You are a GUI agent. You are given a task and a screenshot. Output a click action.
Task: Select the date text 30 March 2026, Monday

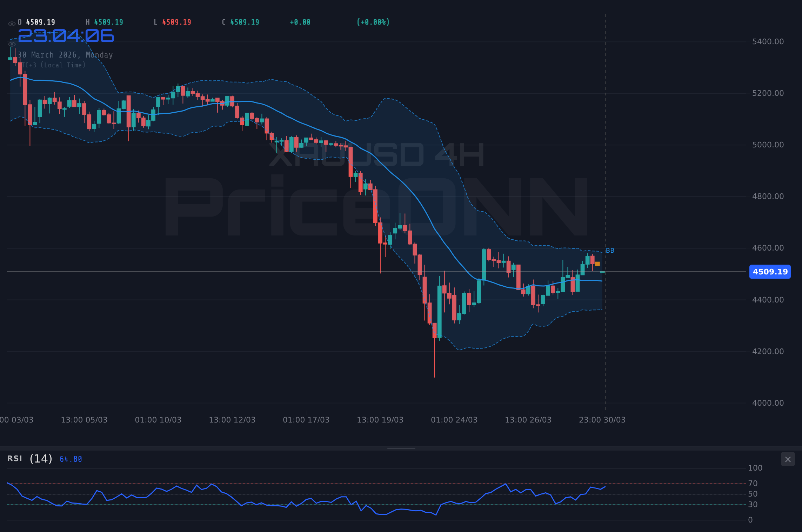coord(65,55)
